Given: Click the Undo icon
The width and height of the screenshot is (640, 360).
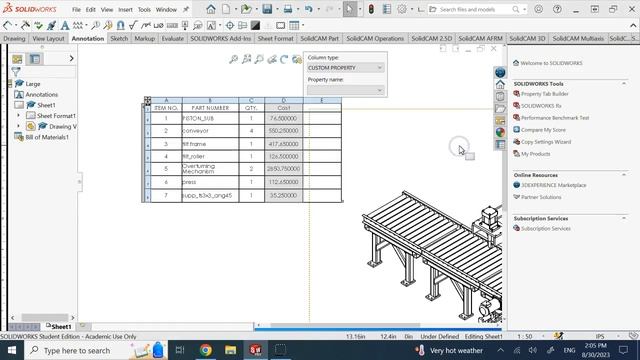Looking at the screenshot, I should (x=309, y=9).
